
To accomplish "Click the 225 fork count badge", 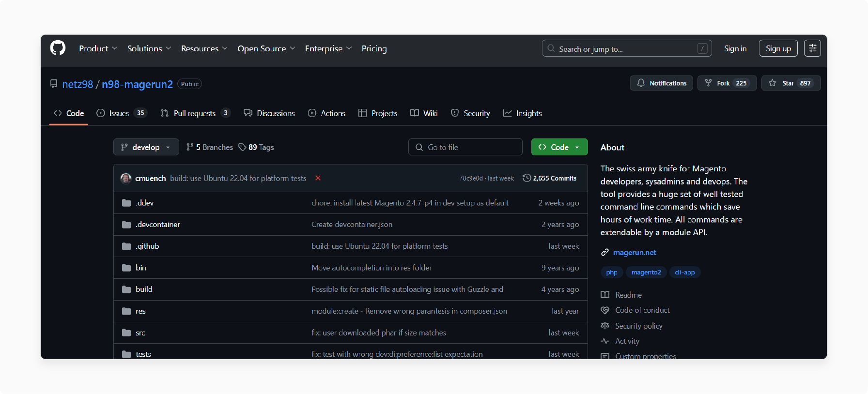I will (741, 83).
